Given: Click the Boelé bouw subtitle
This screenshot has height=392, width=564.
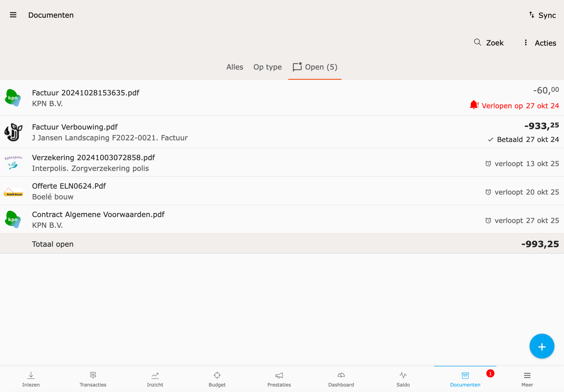Looking at the screenshot, I should (53, 197).
